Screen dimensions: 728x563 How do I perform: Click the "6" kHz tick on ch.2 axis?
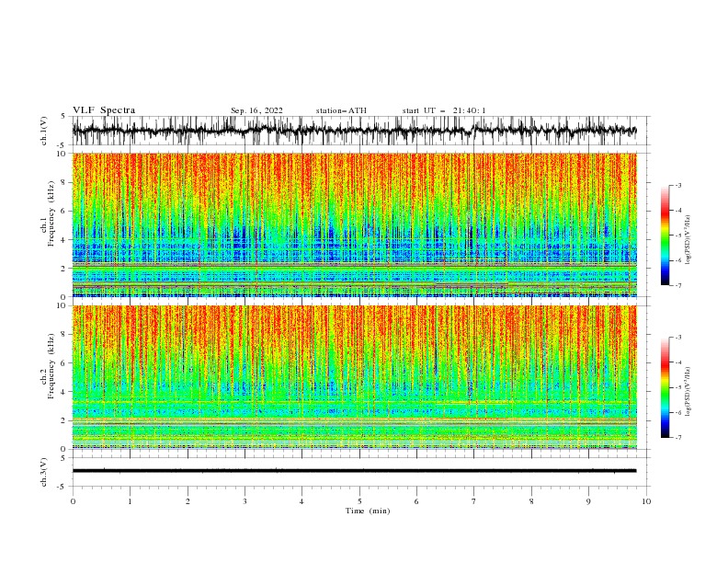click(64, 363)
